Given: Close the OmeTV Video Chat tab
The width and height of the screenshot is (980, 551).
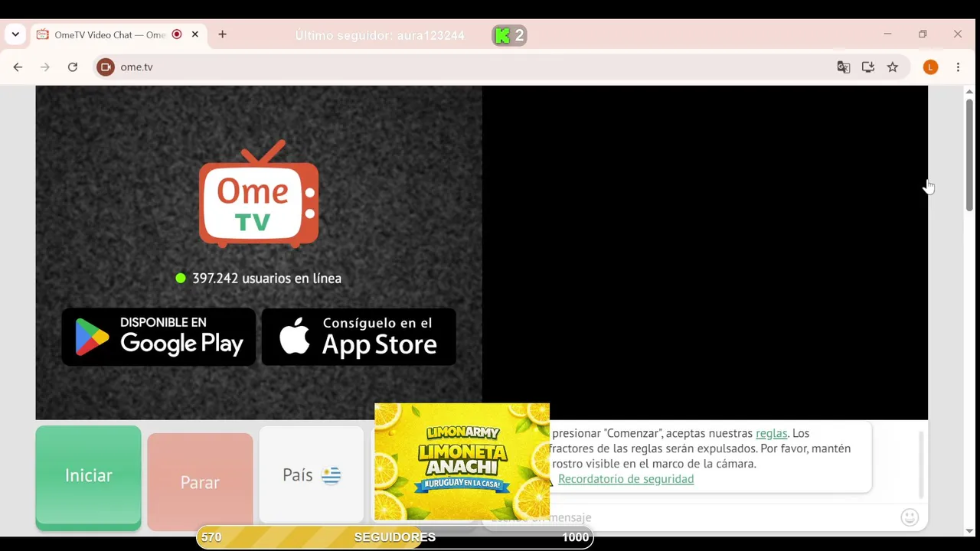Looking at the screenshot, I should [194, 34].
